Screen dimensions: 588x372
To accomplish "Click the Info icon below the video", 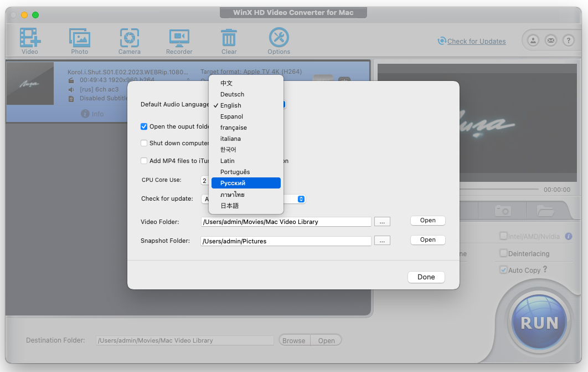I will point(85,114).
